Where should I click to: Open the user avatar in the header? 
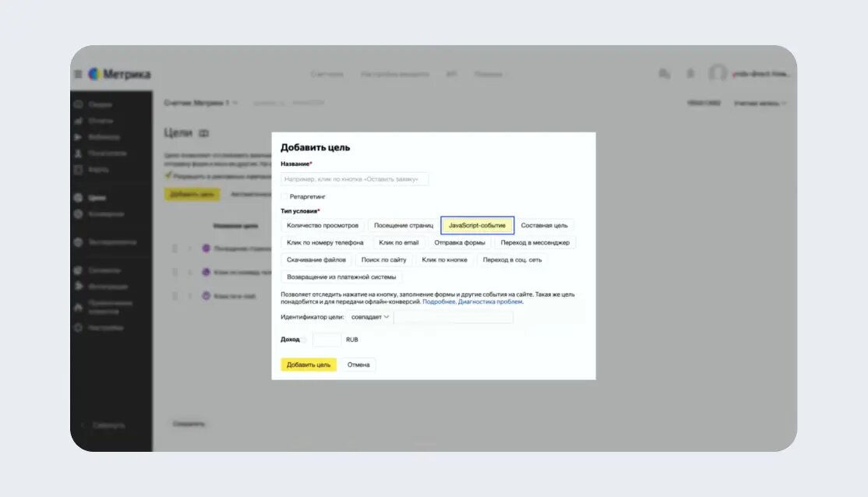point(718,73)
